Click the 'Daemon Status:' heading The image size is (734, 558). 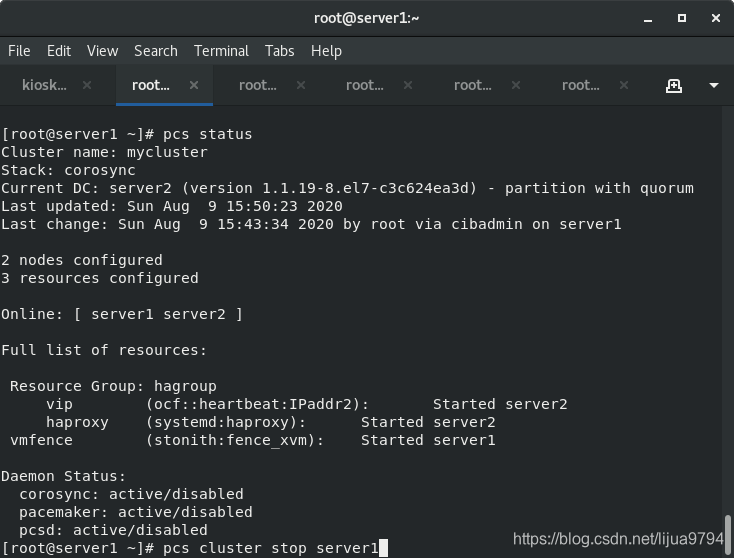click(64, 476)
